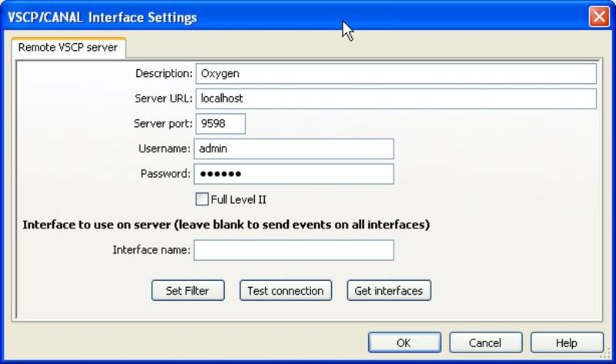Viewport: 616px width, 364px height.
Task: Close the dialog with the red X
Action: [599, 17]
